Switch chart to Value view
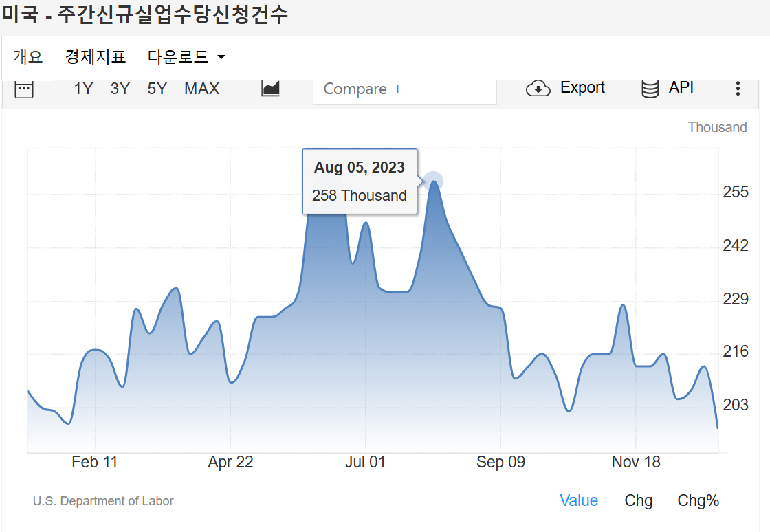 [x=578, y=500]
